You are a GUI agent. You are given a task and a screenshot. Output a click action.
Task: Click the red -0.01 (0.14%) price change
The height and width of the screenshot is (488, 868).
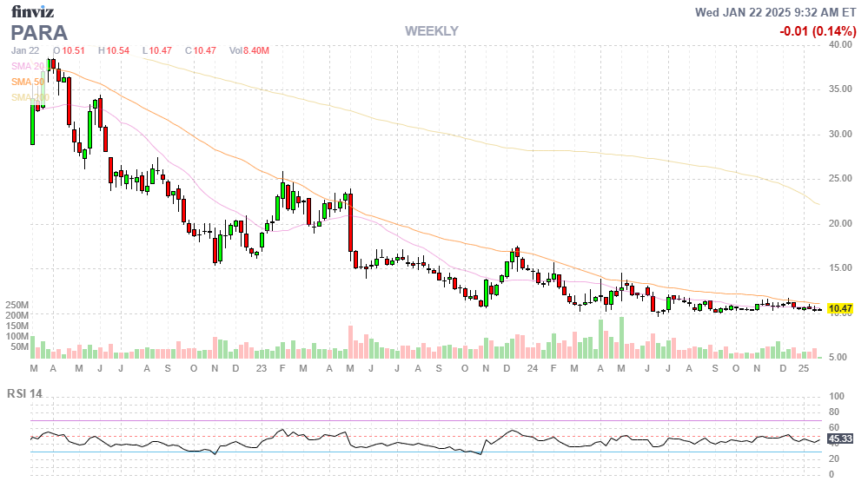[x=817, y=31]
